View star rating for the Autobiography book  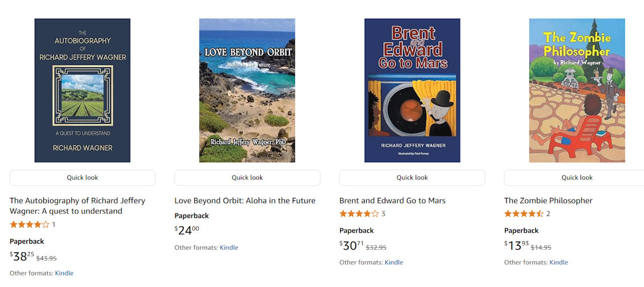pos(30,225)
